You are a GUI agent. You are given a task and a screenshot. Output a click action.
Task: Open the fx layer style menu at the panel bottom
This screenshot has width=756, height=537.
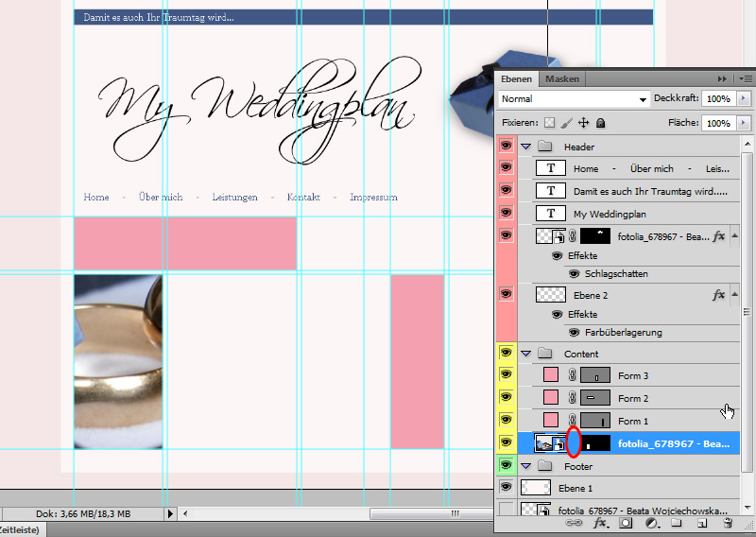(x=600, y=523)
